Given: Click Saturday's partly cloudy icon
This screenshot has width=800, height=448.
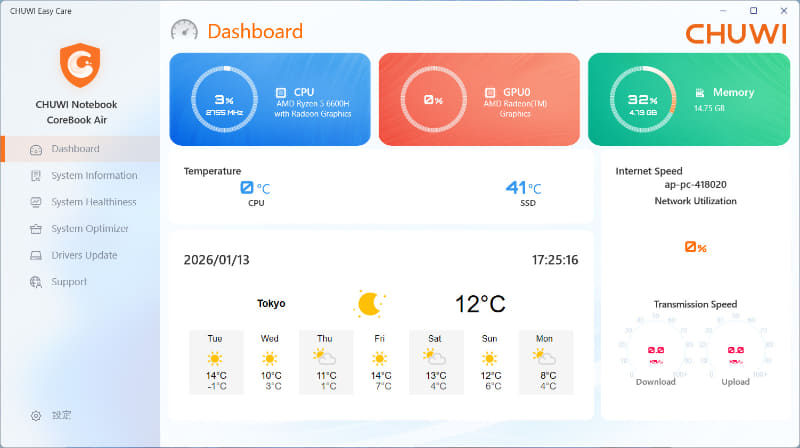Looking at the screenshot, I should pyautogui.click(x=434, y=357).
